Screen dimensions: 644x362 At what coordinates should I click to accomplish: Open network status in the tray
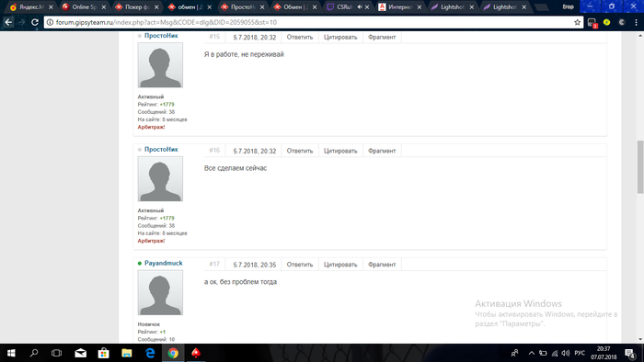(555, 353)
